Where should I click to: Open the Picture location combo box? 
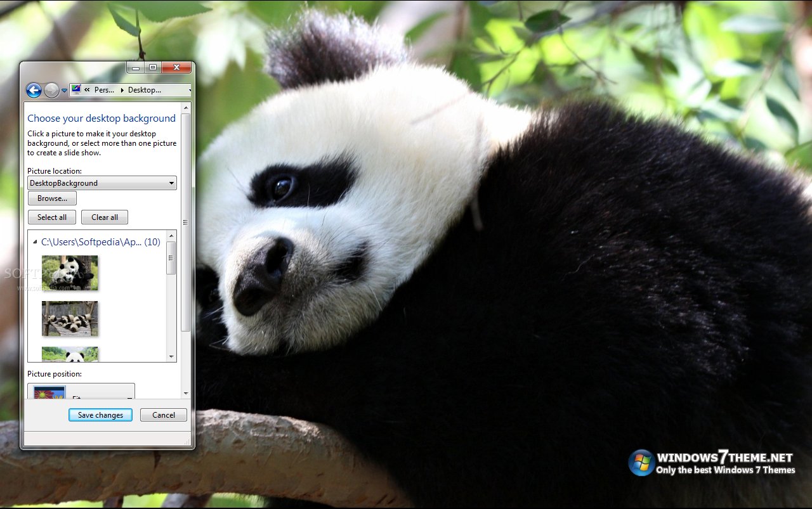tap(102, 183)
